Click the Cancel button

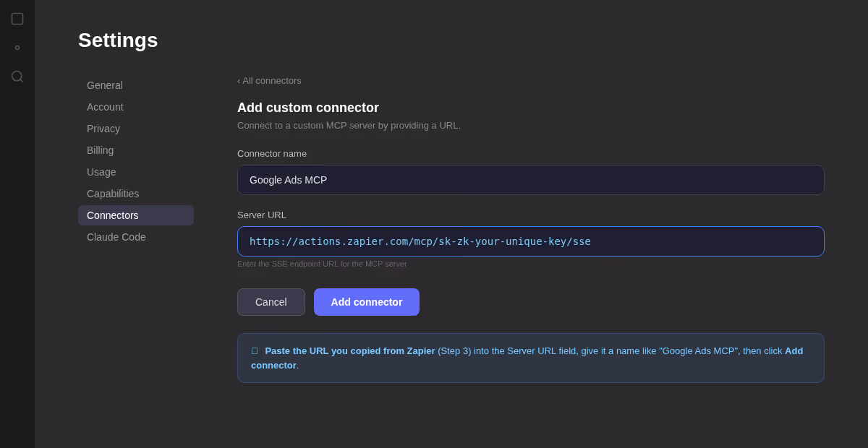pos(271,302)
